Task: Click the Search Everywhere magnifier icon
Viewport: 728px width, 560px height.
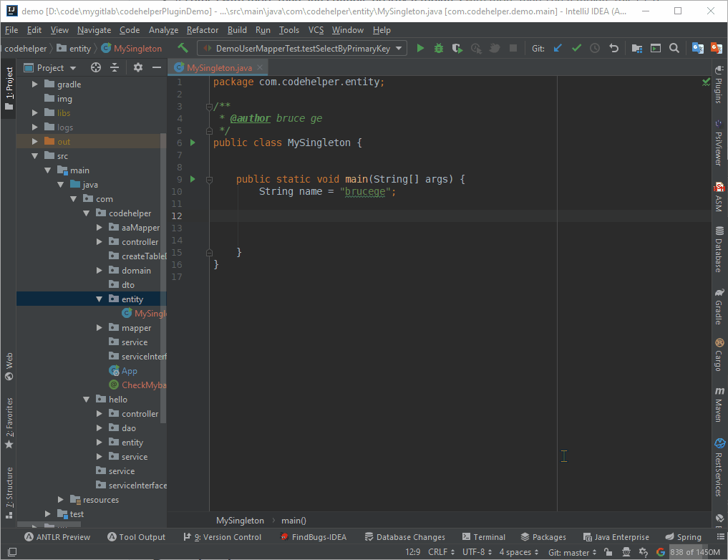Action: (674, 48)
